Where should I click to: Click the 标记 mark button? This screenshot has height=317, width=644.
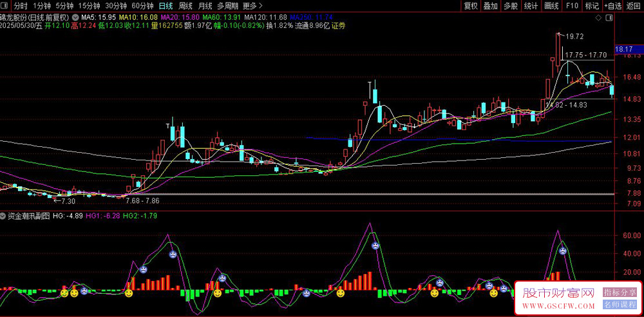[592, 6]
